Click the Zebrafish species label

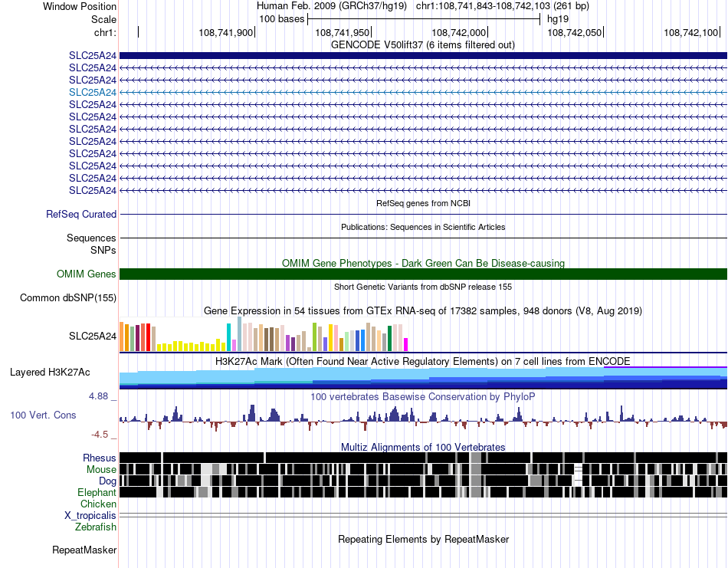[95, 527]
